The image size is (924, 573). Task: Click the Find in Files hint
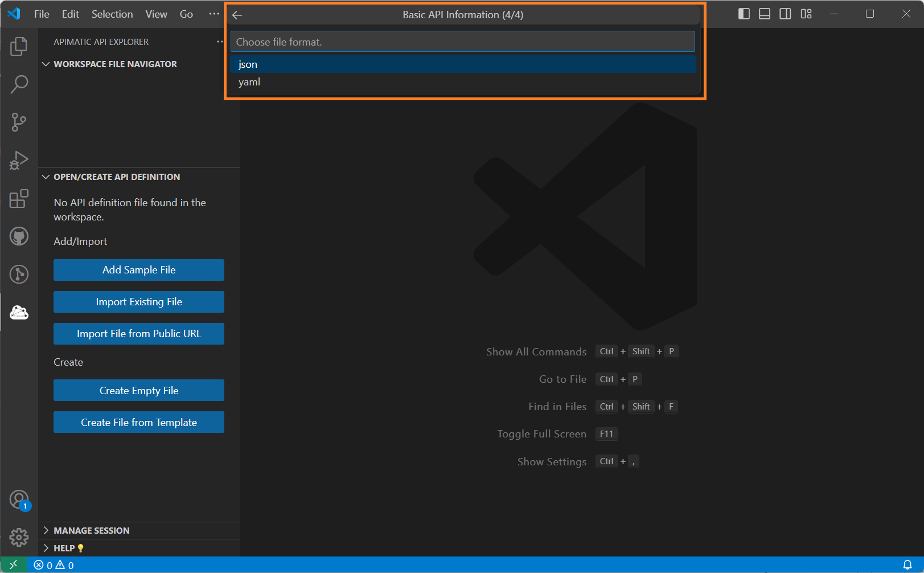[557, 407]
